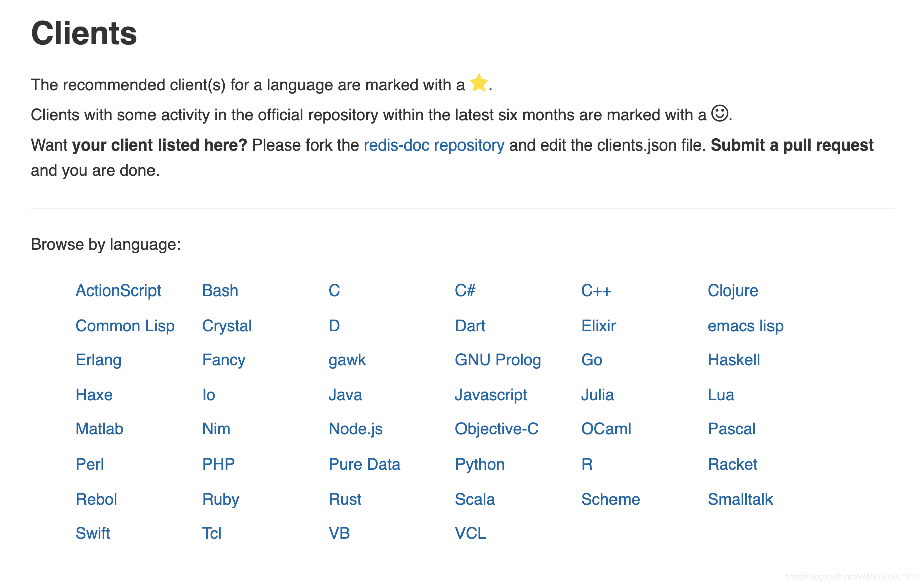Browse gawk clients
Viewport: 924px width, 586px height.
347,360
